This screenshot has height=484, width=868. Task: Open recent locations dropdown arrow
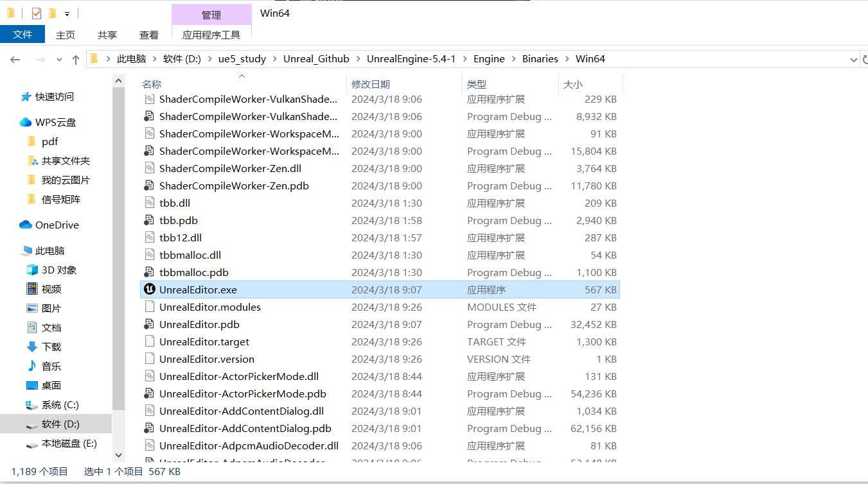tap(59, 59)
